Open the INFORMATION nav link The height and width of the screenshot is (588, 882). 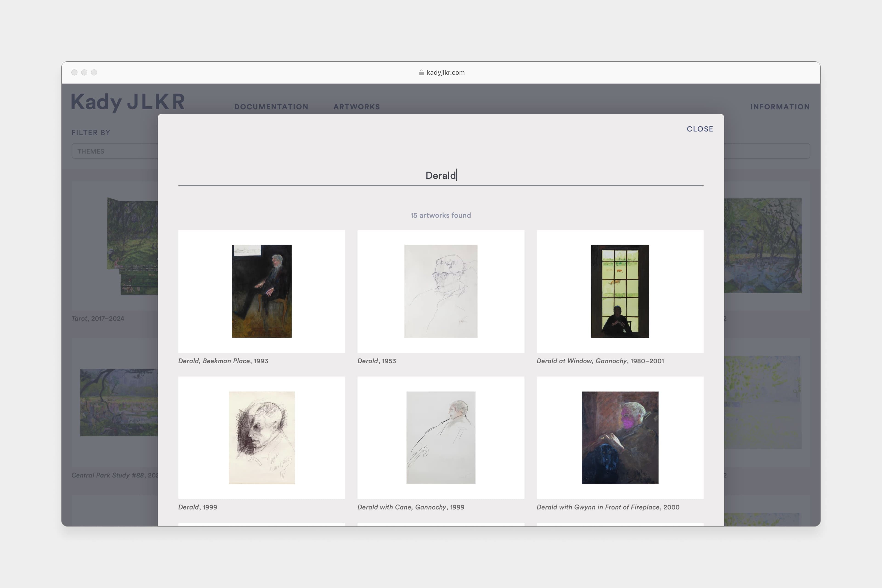pos(780,107)
